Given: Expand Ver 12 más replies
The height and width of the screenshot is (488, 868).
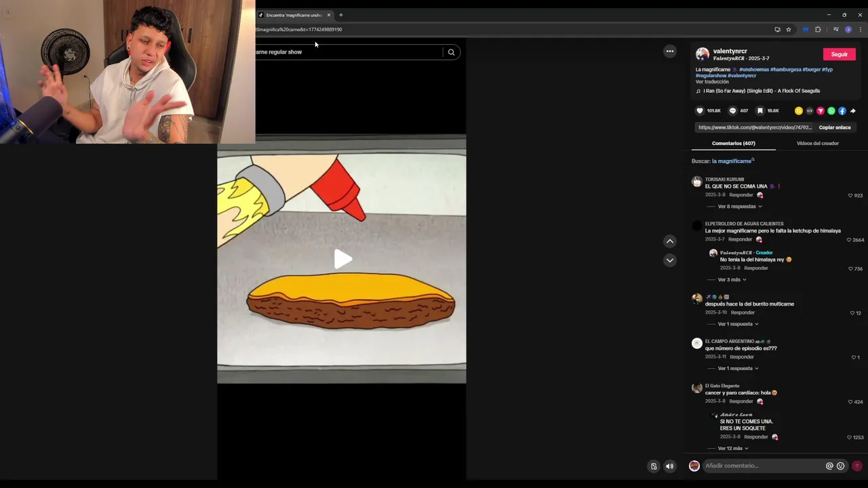Looking at the screenshot, I should point(733,448).
